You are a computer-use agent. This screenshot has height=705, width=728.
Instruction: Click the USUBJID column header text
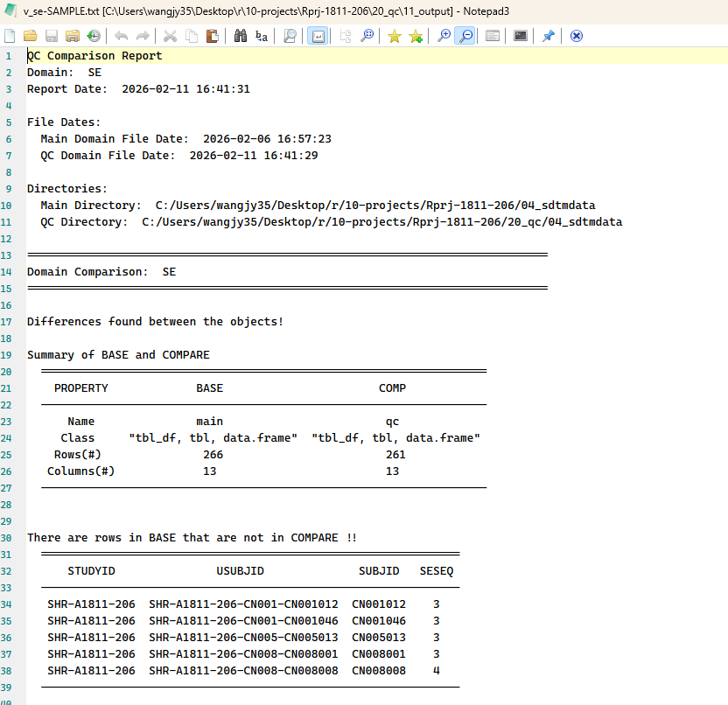click(x=240, y=571)
